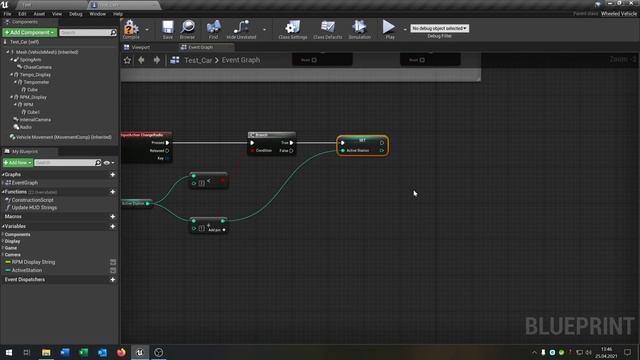Toggle ActiveStation variable visibility icon
This screenshot has height=360, width=640.
click(113, 270)
